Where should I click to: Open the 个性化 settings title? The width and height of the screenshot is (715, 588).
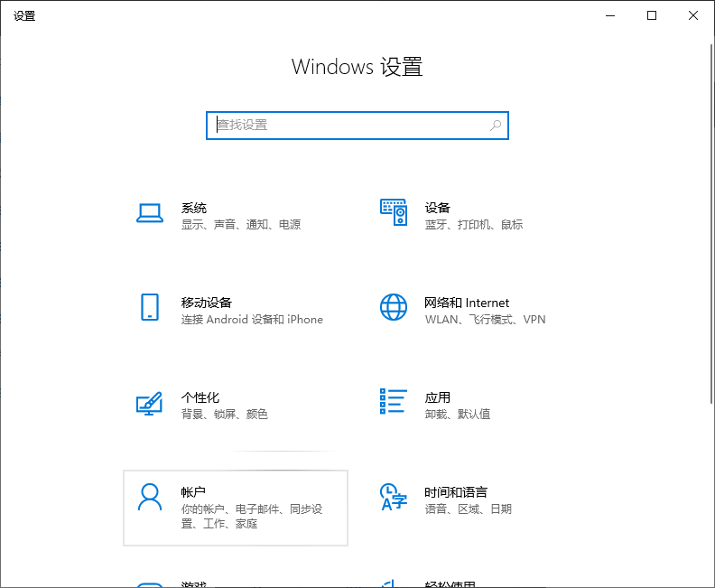point(200,397)
